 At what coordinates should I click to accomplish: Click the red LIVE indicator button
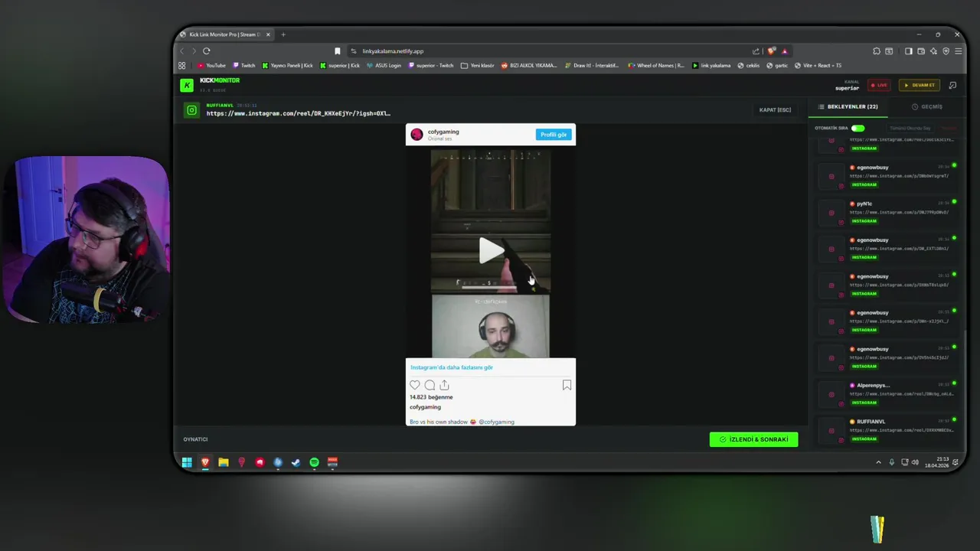pos(879,85)
